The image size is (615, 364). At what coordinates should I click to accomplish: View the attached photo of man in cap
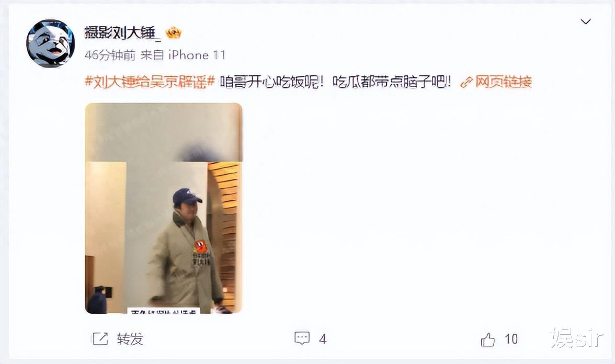[x=164, y=208]
